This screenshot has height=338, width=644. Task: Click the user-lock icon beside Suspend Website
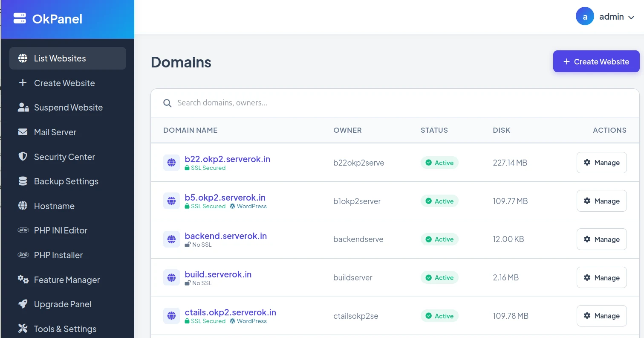[23, 108]
